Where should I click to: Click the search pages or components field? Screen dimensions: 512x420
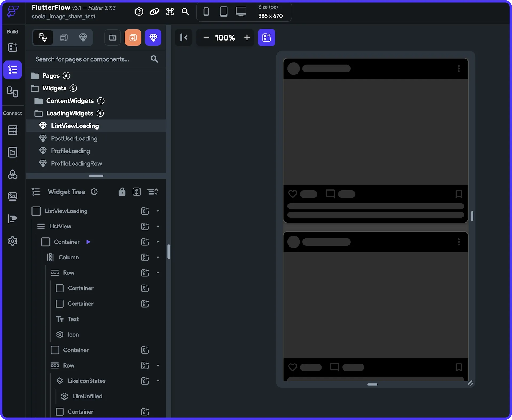[82, 59]
